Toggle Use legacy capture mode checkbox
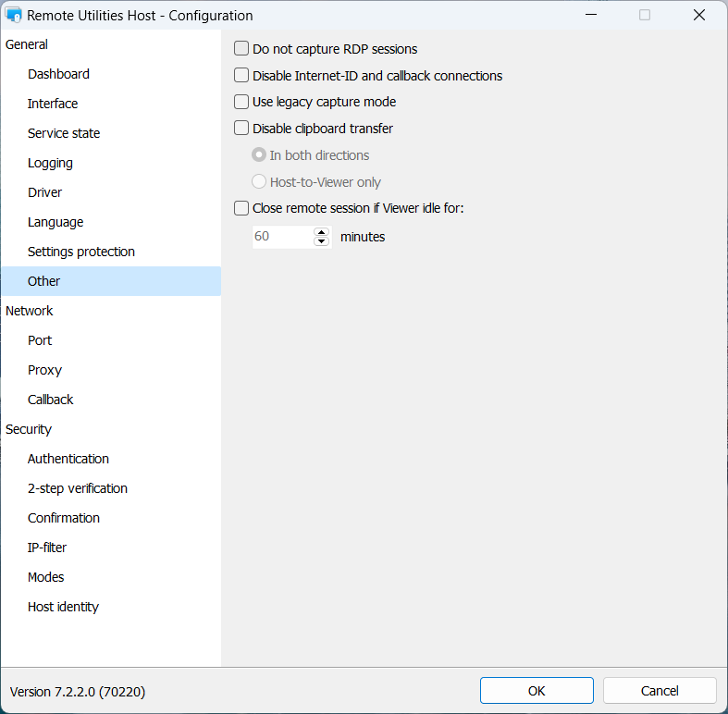Image resolution: width=728 pixels, height=714 pixels. click(241, 102)
